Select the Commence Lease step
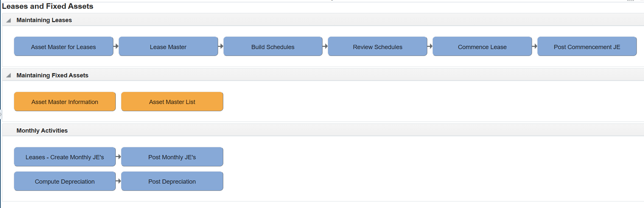This screenshot has height=208, width=644. (482, 47)
